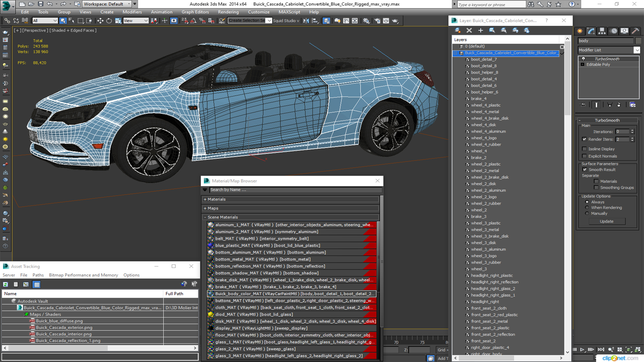Click body object color swatch
This screenshot has height=362, width=644.
638,41
